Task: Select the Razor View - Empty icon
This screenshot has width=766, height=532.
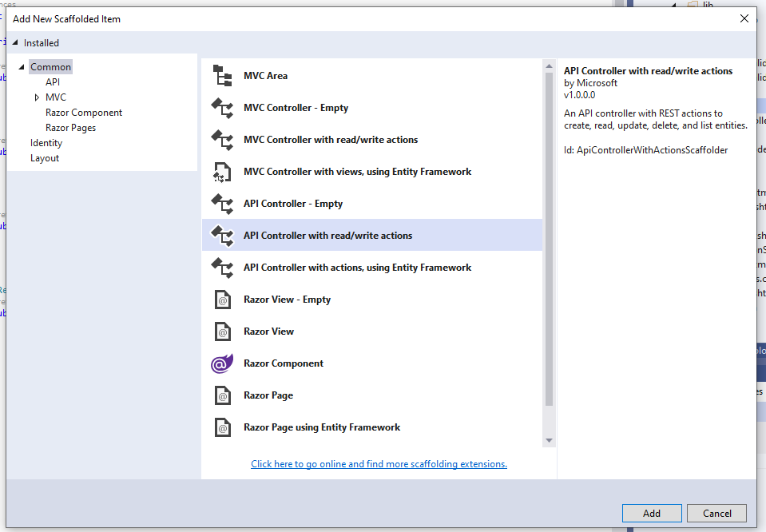Action: pyautogui.click(x=222, y=300)
